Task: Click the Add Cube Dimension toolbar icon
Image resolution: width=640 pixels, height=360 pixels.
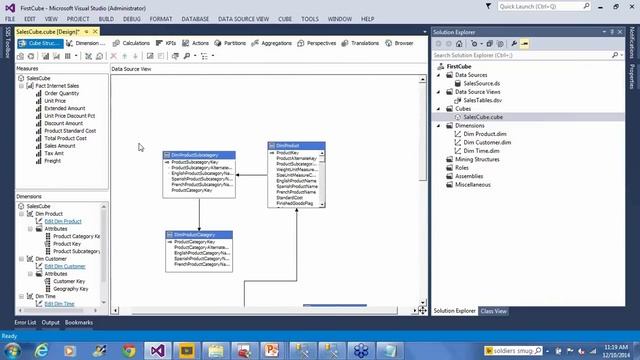Action: pyautogui.click(x=88, y=56)
